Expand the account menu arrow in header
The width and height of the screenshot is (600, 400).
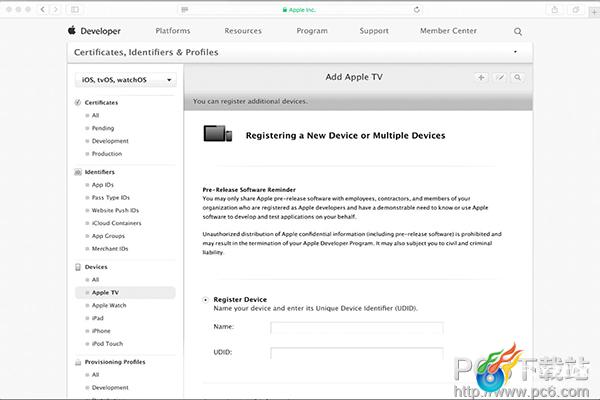(515, 52)
